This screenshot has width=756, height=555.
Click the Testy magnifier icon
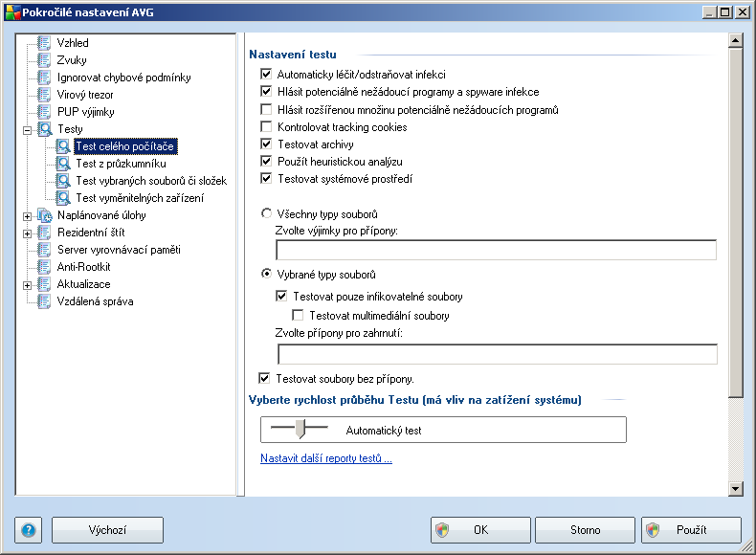[x=45, y=129]
